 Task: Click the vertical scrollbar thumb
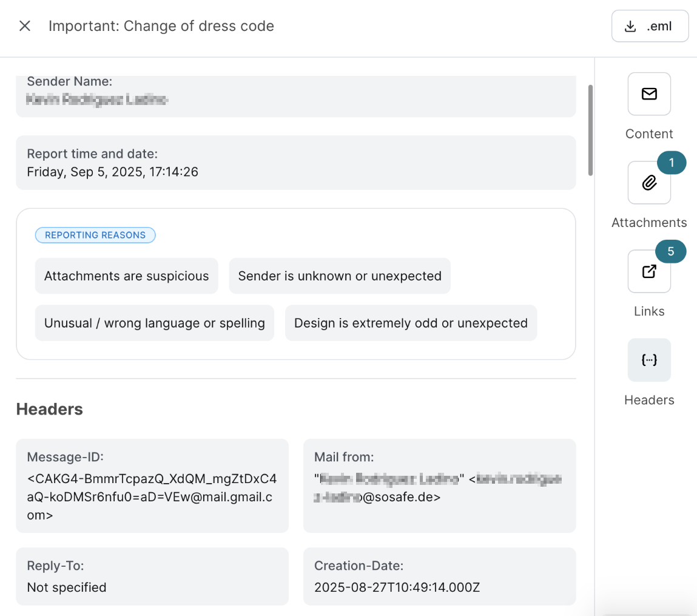click(x=591, y=130)
